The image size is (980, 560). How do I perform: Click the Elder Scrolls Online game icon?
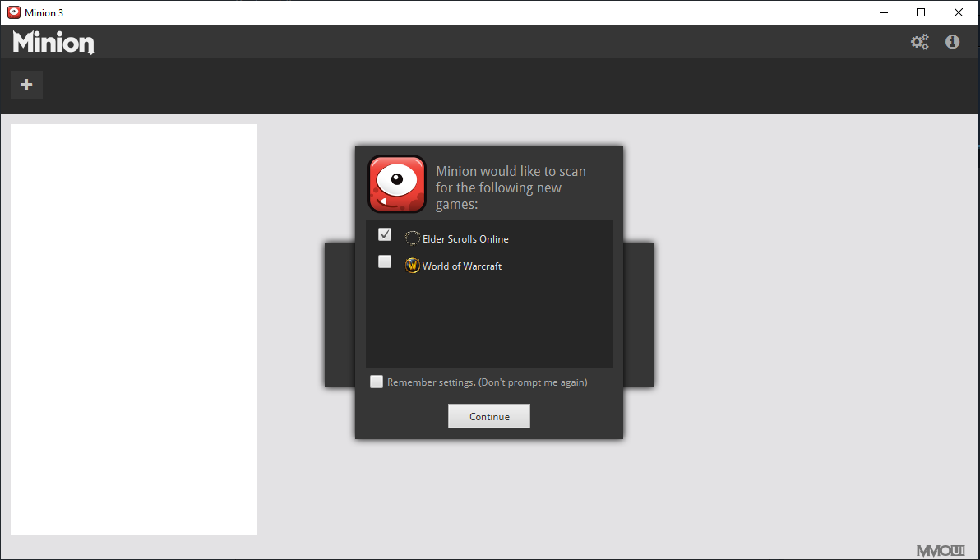(413, 238)
